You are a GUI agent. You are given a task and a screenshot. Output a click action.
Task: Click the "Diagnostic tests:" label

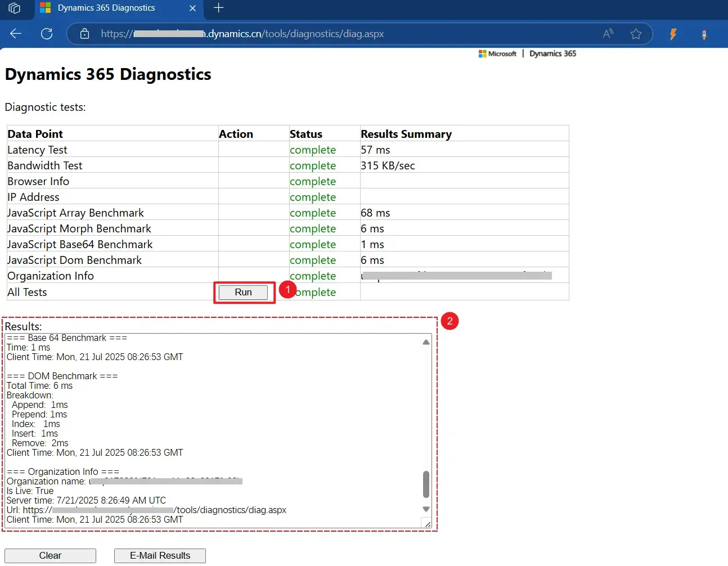[x=45, y=107]
